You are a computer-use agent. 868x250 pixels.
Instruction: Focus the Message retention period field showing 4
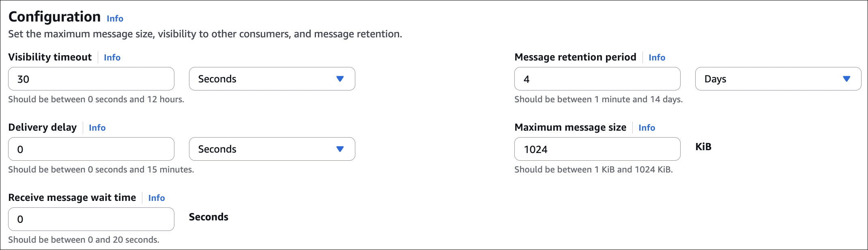597,79
